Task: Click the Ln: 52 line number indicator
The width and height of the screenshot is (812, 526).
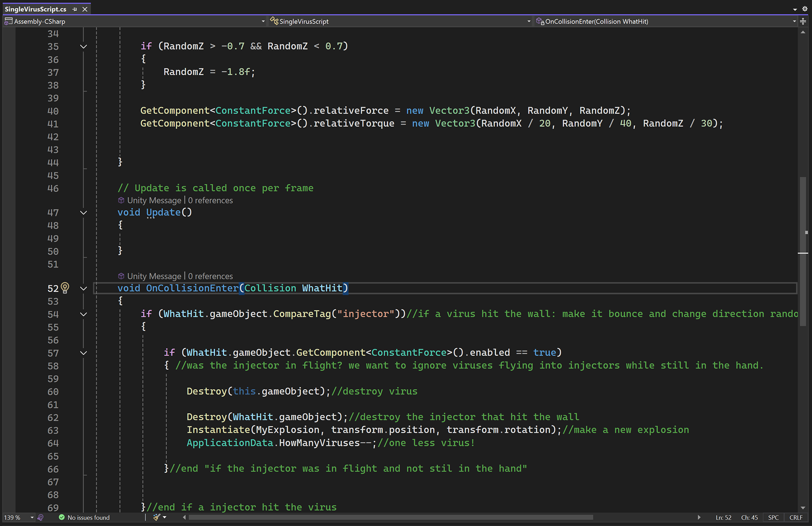Action: 723,518
